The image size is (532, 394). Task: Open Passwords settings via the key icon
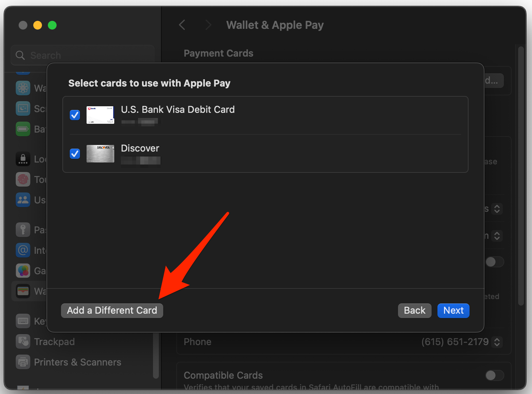[23, 230]
